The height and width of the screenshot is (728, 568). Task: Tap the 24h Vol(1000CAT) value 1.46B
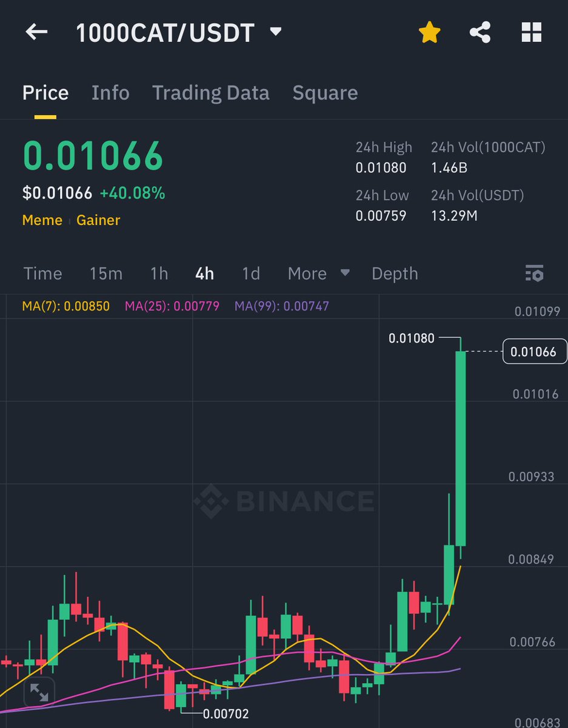[x=449, y=167]
